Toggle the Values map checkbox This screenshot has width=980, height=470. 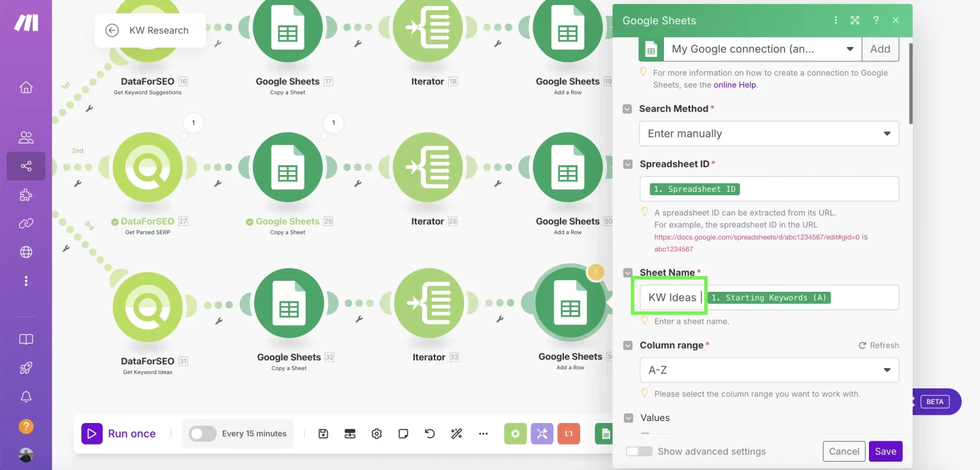click(x=627, y=418)
